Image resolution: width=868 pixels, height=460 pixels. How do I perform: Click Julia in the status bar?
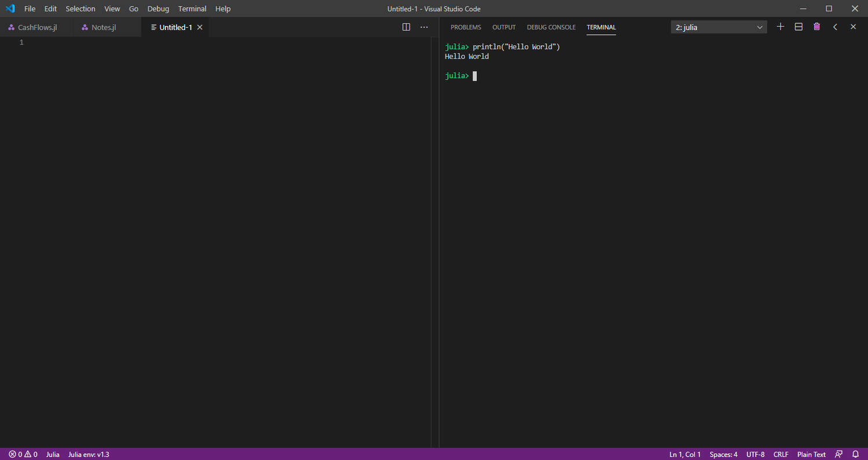tap(53, 454)
